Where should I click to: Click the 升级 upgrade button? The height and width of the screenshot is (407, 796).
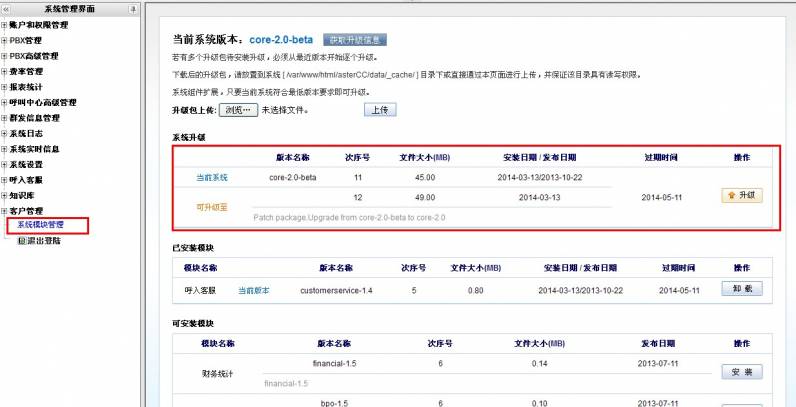point(741,195)
